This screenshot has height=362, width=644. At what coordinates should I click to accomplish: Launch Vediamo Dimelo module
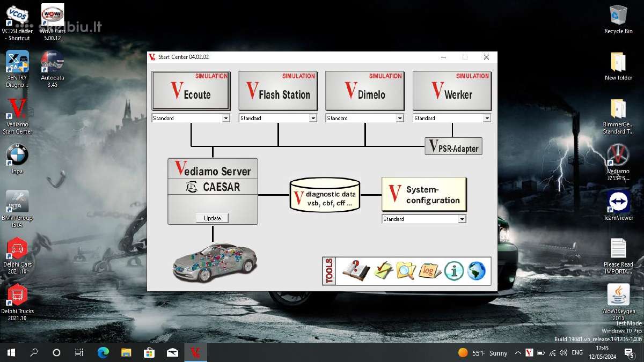(365, 91)
